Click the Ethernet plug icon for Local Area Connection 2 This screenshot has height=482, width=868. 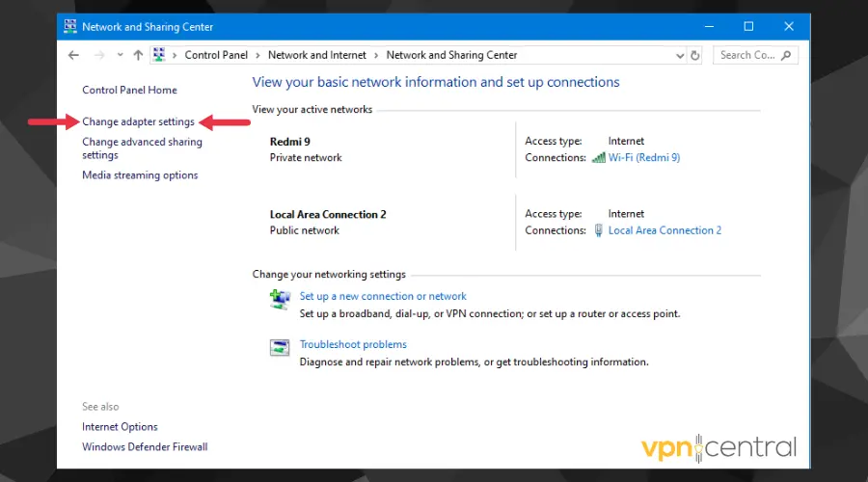pyautogui.click(x=598, y=230)
